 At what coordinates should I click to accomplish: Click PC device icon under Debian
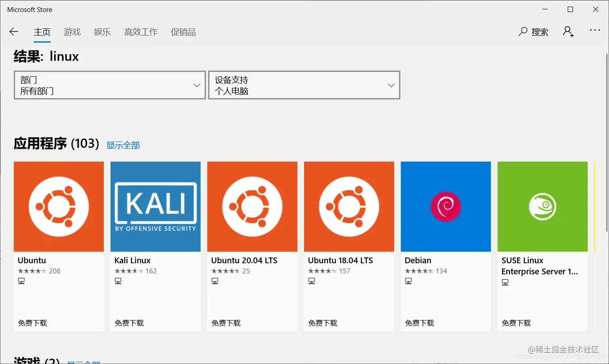(x=408, y=281)
